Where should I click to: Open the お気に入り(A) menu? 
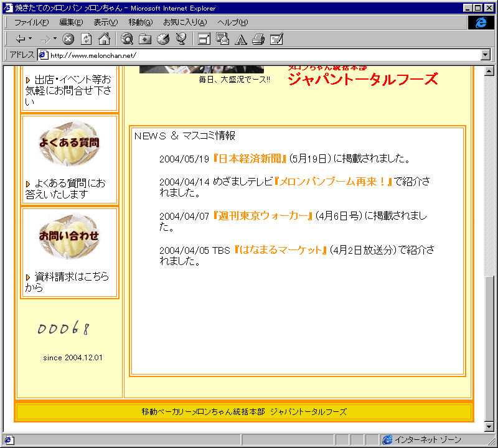tap(185, 22)
